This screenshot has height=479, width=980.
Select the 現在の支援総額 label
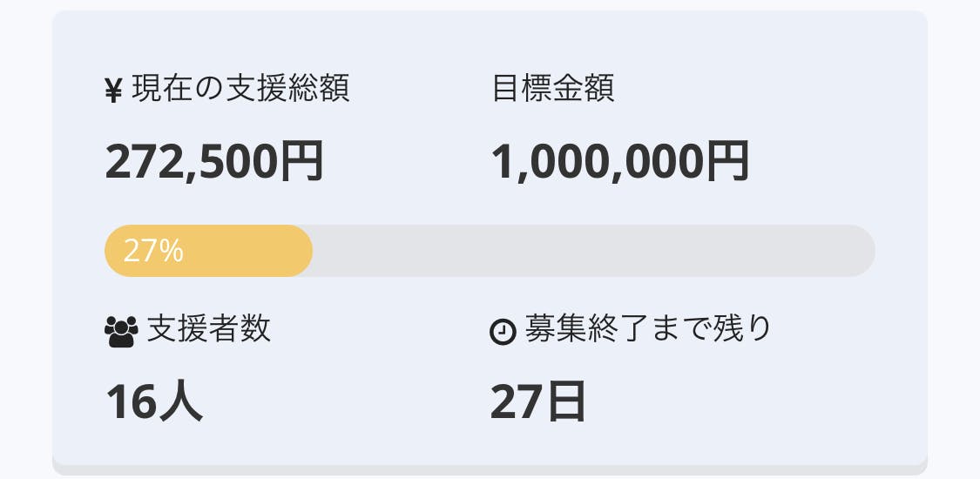pyautogui.click(x=240, y=89)
